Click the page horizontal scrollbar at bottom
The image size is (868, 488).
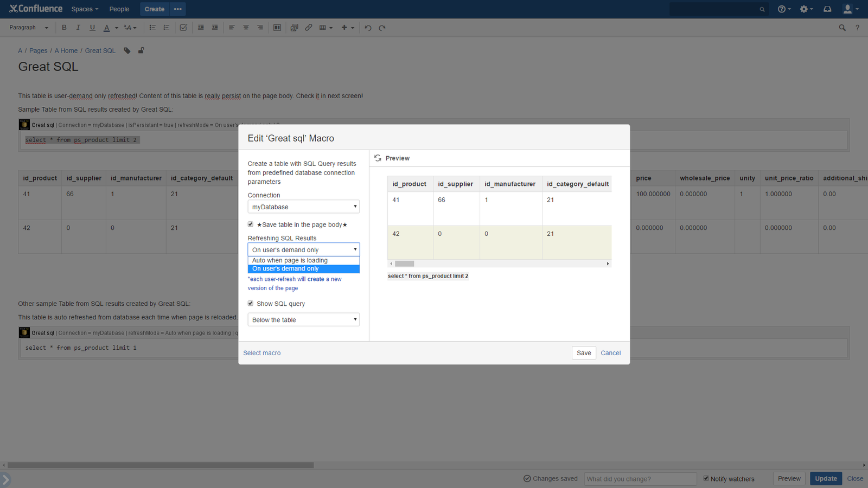pos(161,465)
